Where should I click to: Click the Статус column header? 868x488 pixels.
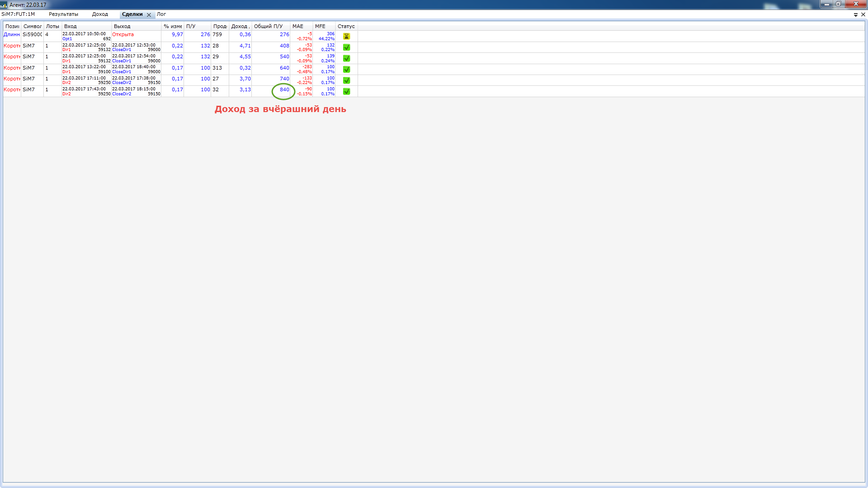tap(346, 26)
